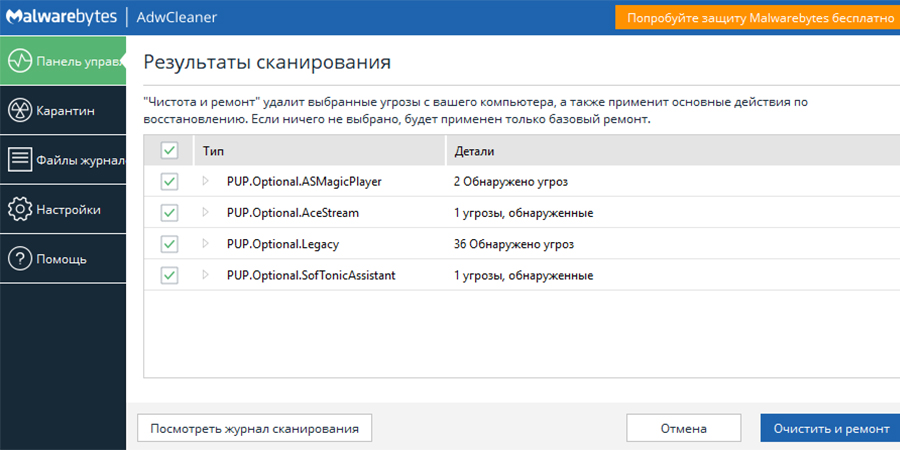Viewport: 900px width, 450px height.
Task: Click the Help question mark icon
Action: [x=20, y=259]
